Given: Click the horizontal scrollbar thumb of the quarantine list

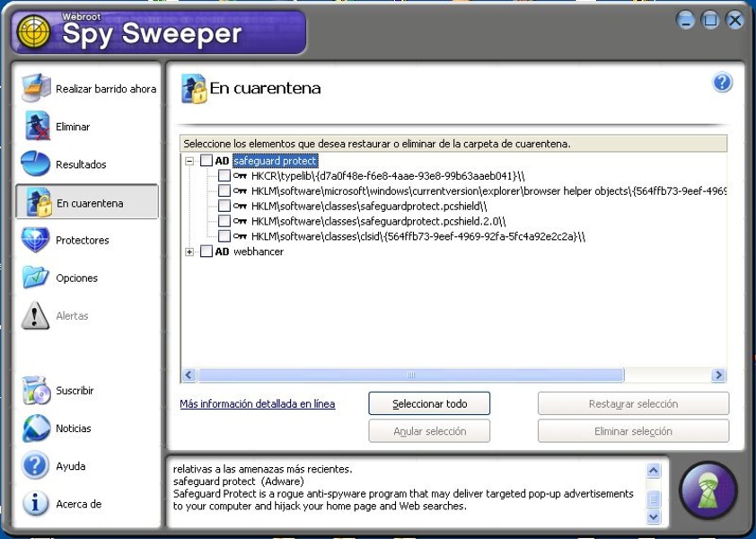Looking at the screenshot, I should pyautogui.click(x=411, y=375).
